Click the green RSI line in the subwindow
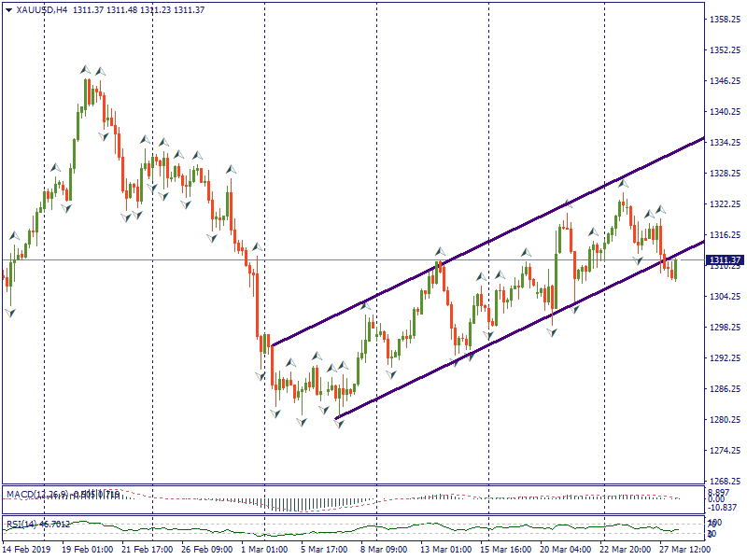 click(x=373, y=529)
